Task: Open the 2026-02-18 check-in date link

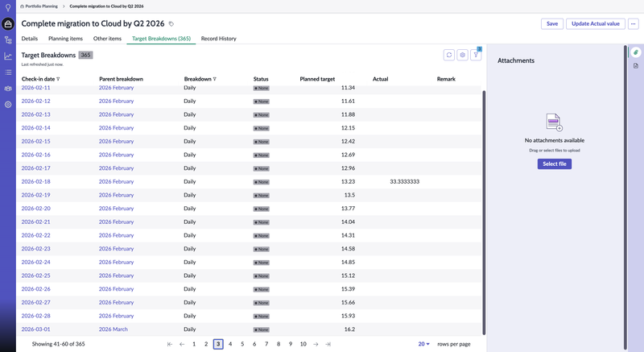Action: [35, 181]
